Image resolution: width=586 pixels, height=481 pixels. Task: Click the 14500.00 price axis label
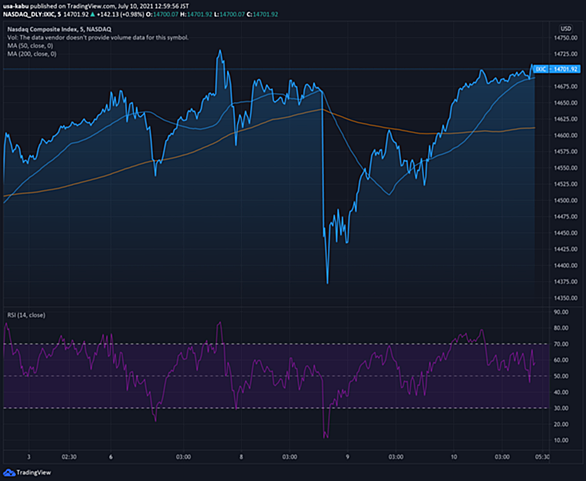pyautogui.click(x=565, y=200)
